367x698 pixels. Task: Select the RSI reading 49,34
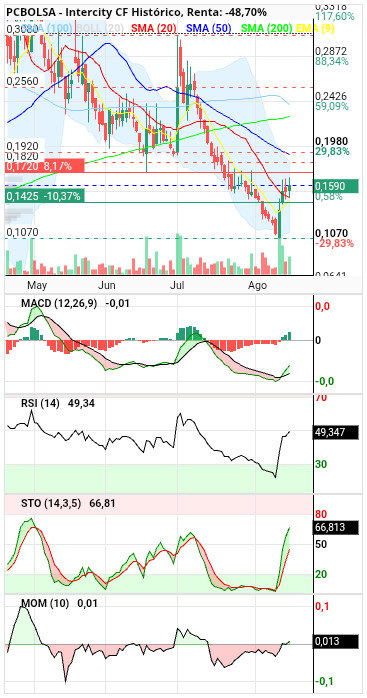click(81, 403)
